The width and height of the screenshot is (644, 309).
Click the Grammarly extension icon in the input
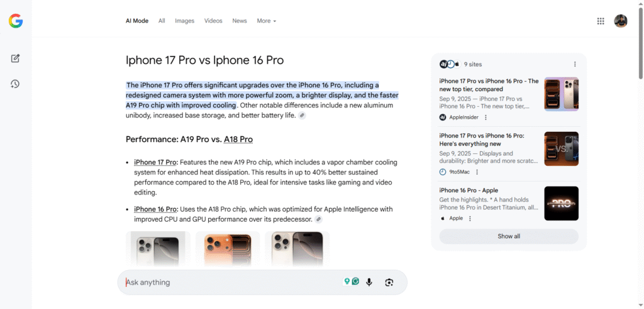(x=356, y=281)
